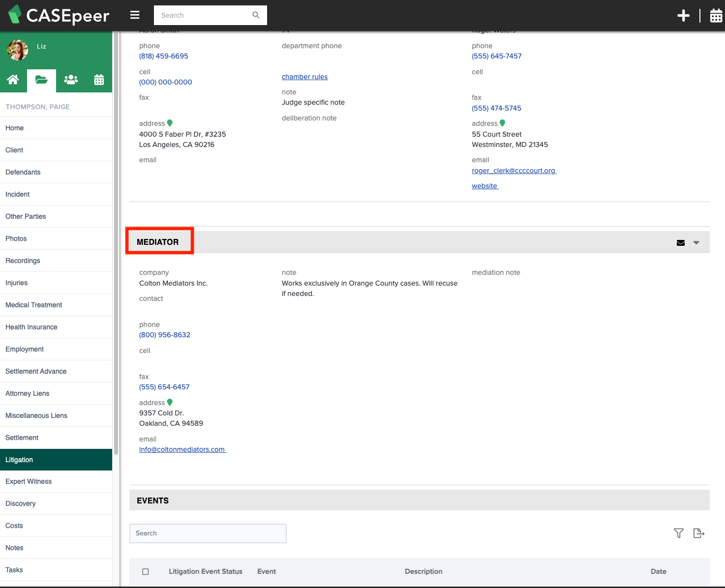Open Costs section
725x588 pixels.
(x=56, y=526)
